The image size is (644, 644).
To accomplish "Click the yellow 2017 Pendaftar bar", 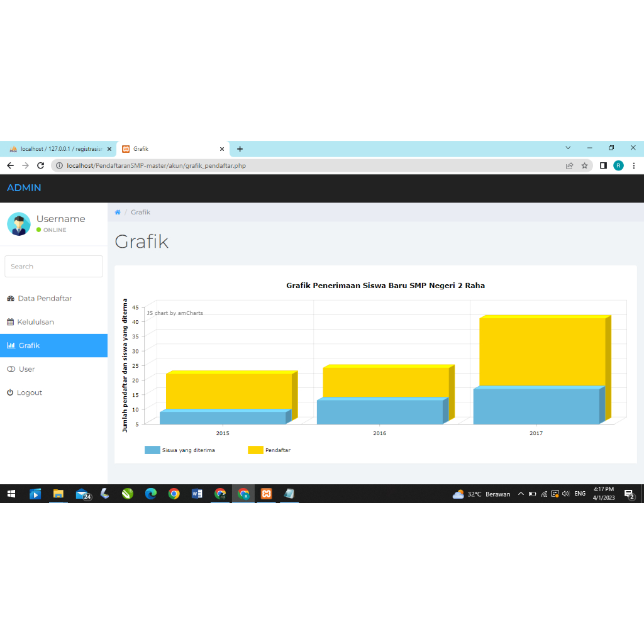I will coord(541,351).
